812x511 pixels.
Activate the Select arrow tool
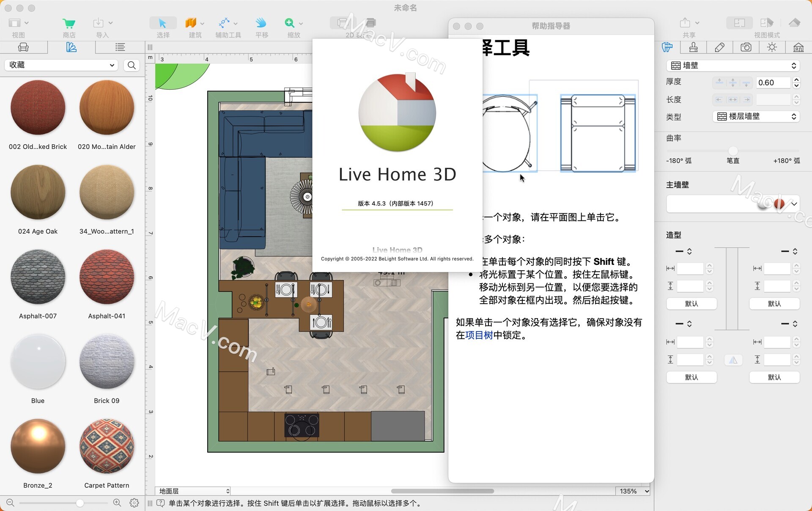[x=162, y=23]
